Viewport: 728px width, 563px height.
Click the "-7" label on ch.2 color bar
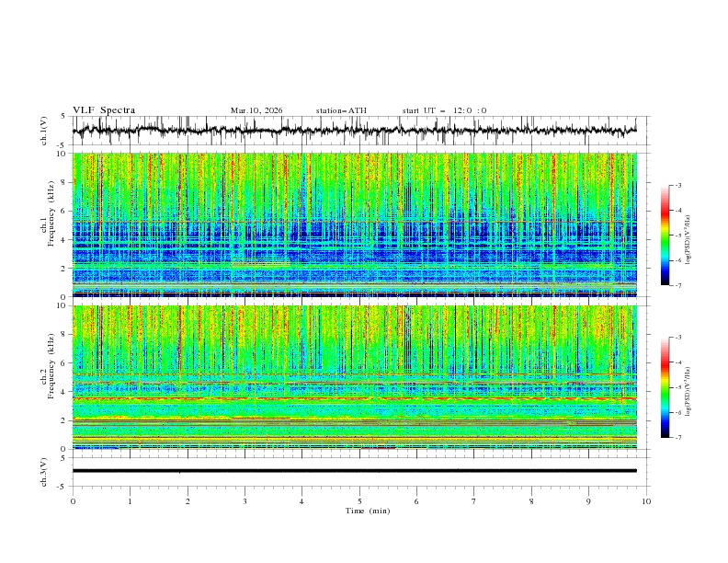(x=678, y=438)
